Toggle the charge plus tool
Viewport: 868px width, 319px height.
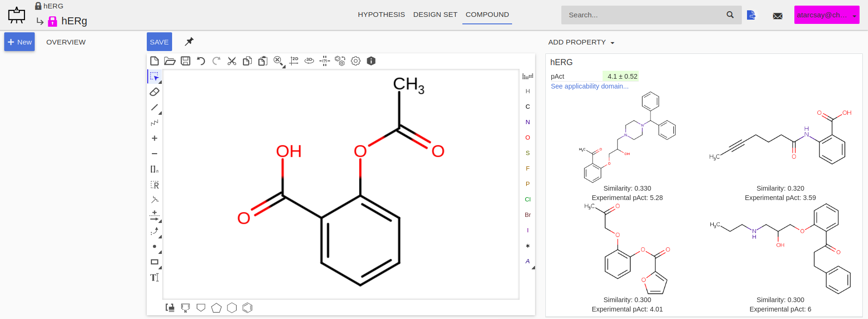pos(154,138)
